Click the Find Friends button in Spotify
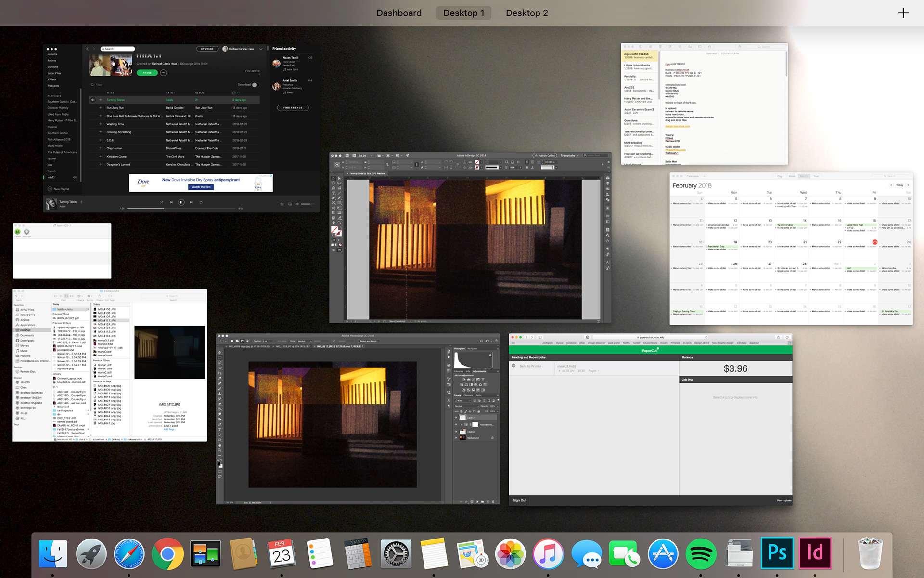 [293, 108]
